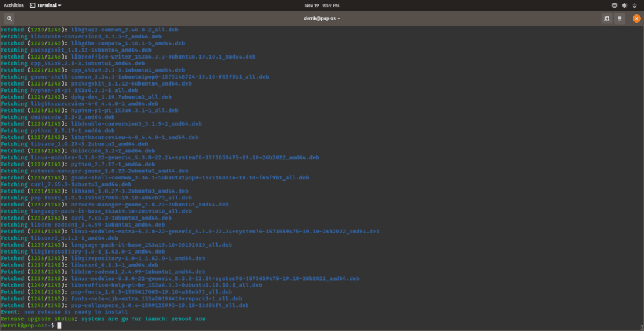Screen dimensions: 644x331
Task: Click the Terminal icon in top bar
Action: pyautogui.click(x=33, y=5)
